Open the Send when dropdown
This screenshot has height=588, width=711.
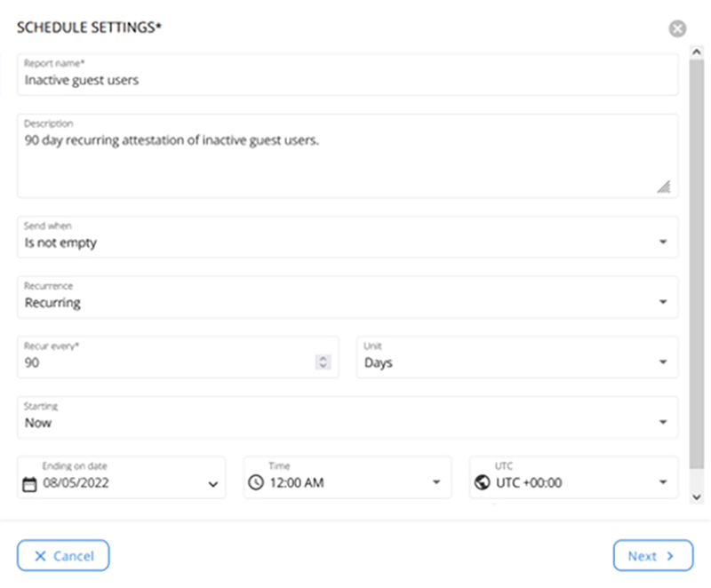[x=663, y=242]
